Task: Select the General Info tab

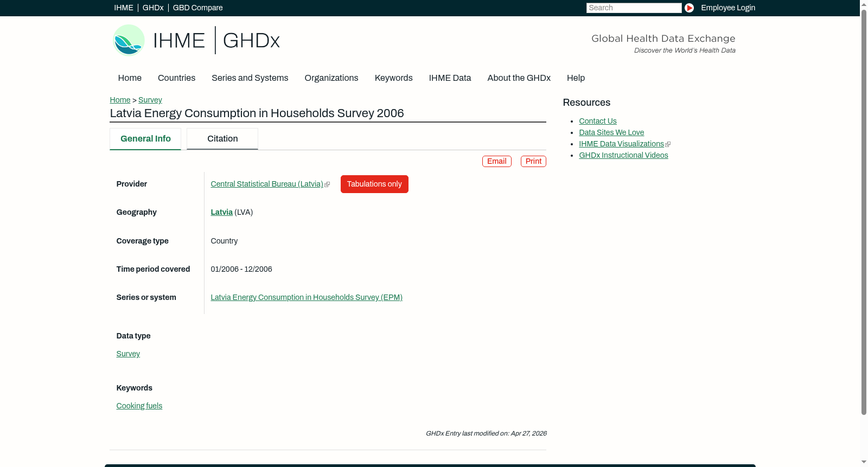Action: click(x=145, y=139)
